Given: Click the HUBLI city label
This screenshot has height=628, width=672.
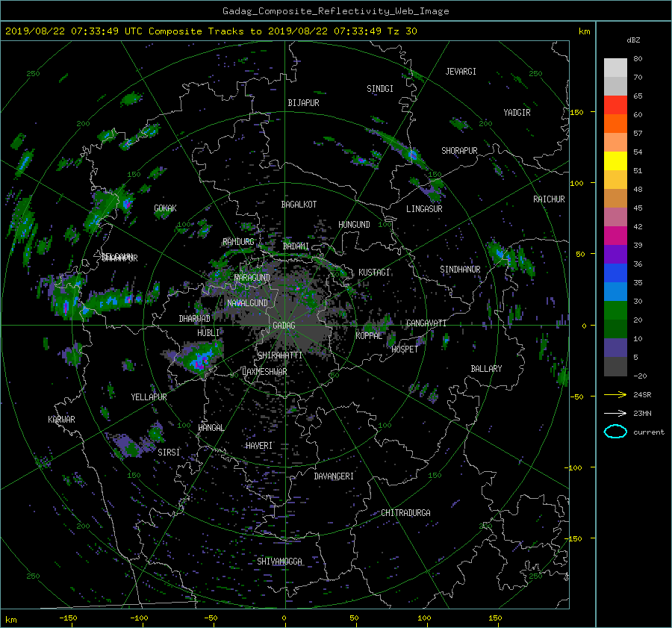Looking at the screenshot, I should (208, 333).
